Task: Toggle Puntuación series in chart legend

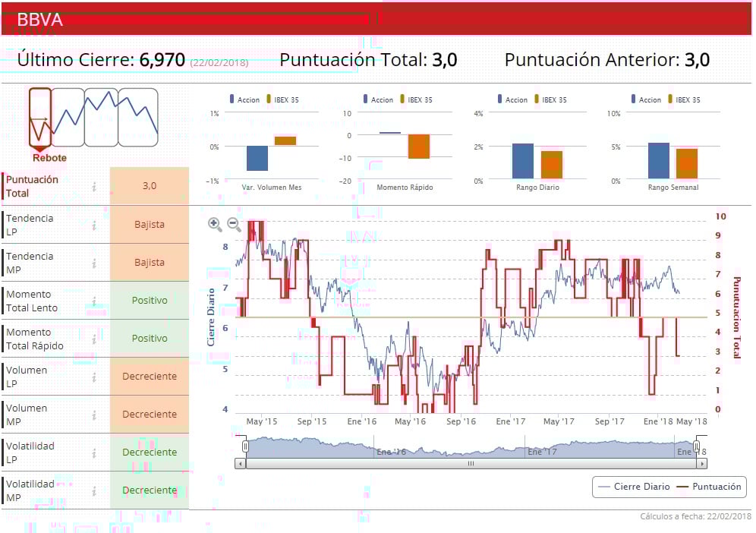Action: click(x=709, y=487)
